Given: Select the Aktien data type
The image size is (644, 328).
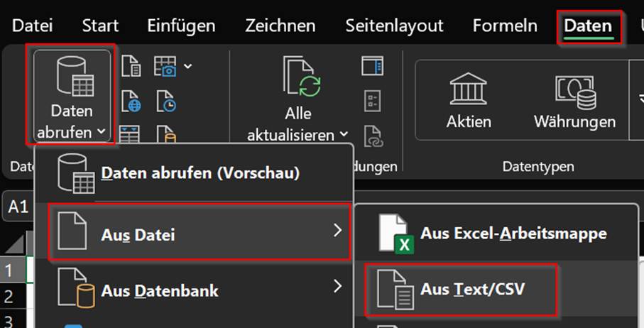Looking at the screenshot, I should [469, 99].
